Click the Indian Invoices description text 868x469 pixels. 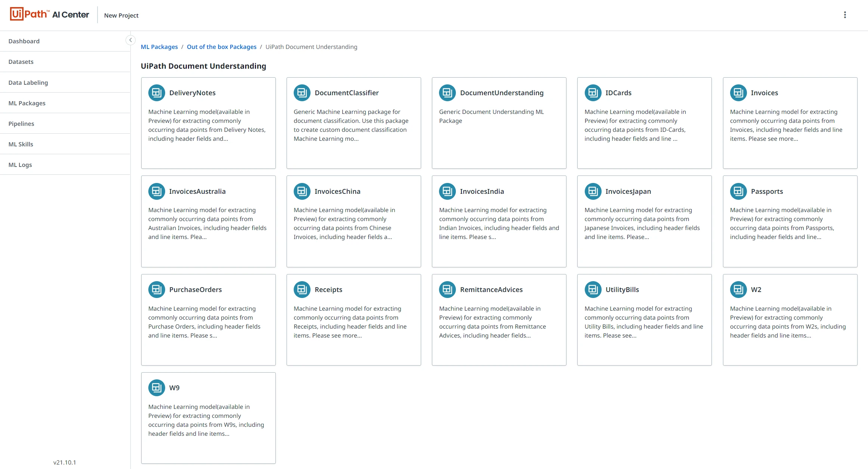[499, 223]
